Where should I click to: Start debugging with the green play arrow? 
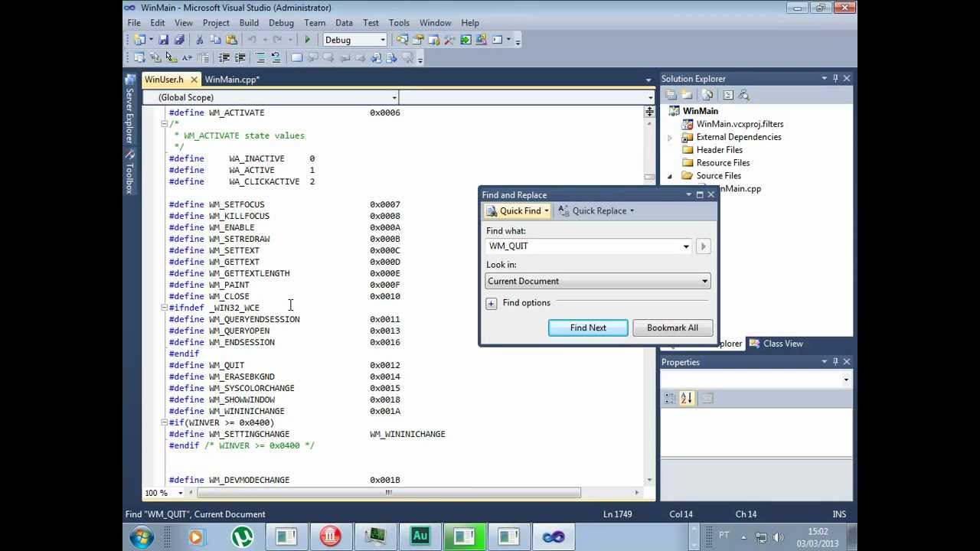click(308, 40)
